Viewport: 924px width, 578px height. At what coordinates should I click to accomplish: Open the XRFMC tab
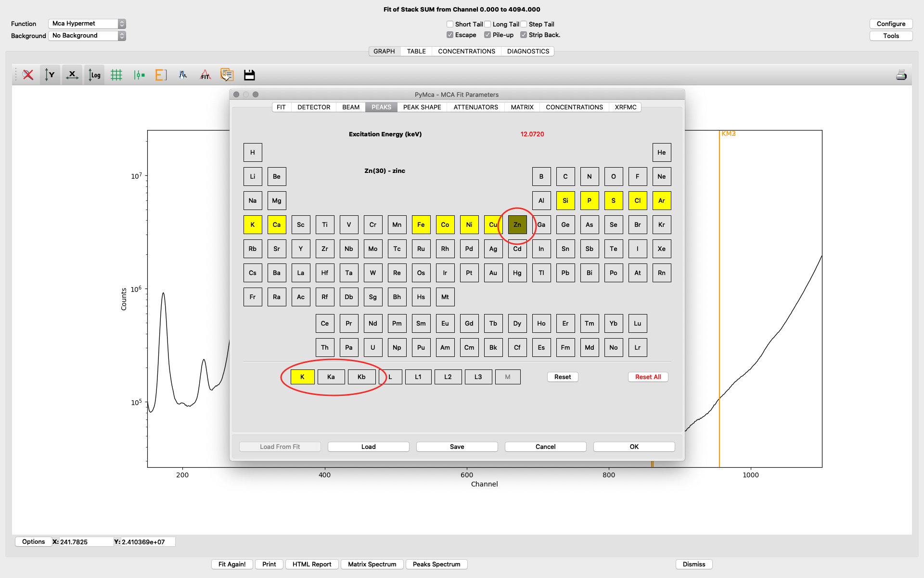click(625, 107)
